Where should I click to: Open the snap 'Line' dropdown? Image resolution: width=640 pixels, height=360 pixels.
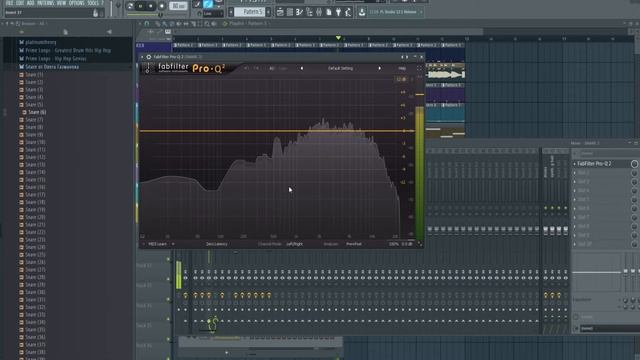[x=213, y=13]
